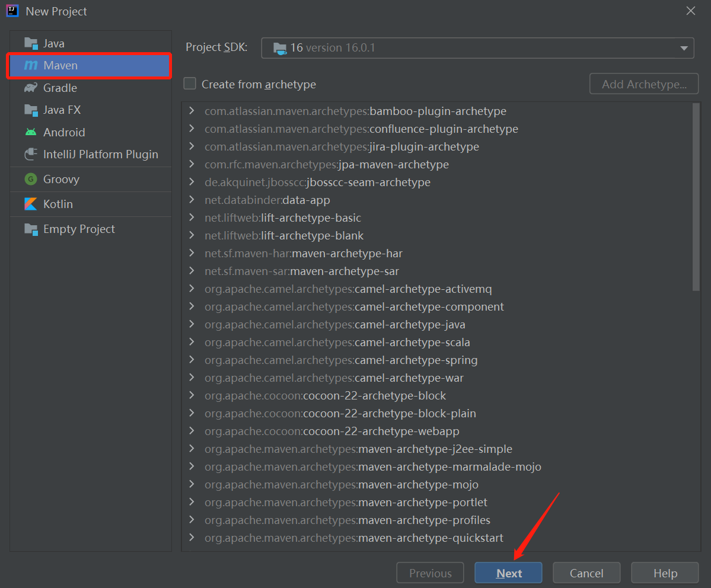Select lift-archetype-blank row text
This screenshot has width=711, height=588.
[284, 236]
